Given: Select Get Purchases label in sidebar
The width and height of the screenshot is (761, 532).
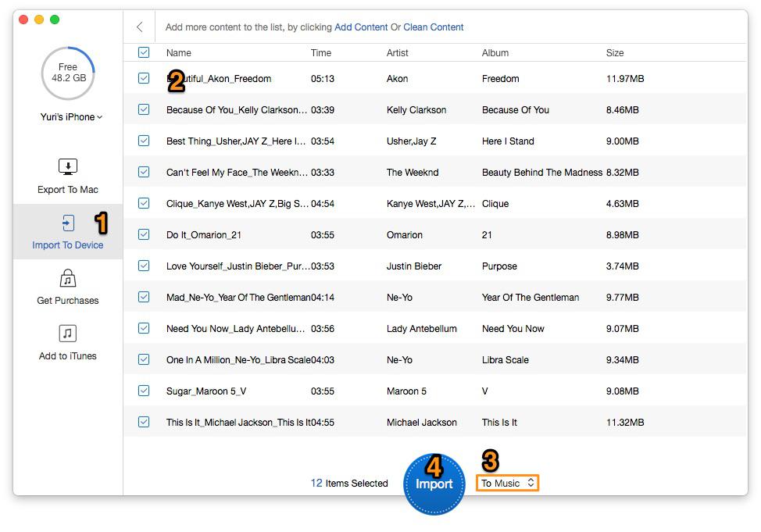Looking at the screenshot, I should pyautogui.click(x=68, y=301).
